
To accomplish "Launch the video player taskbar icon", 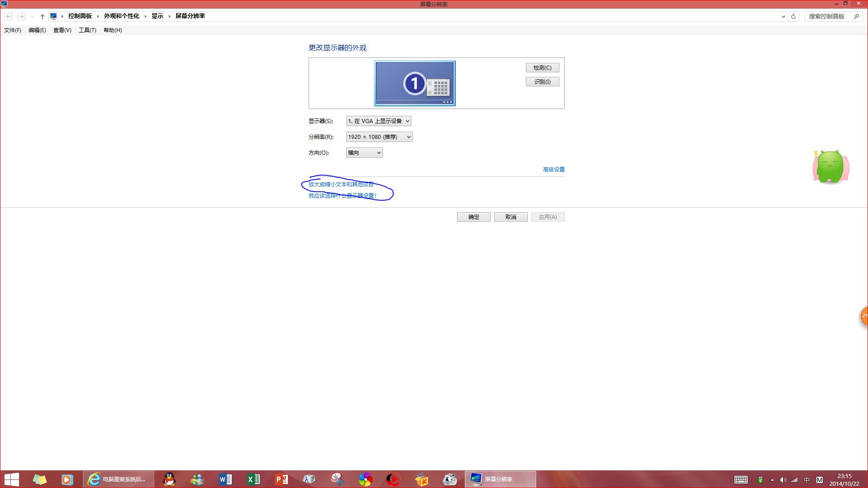I will (67, 479).
